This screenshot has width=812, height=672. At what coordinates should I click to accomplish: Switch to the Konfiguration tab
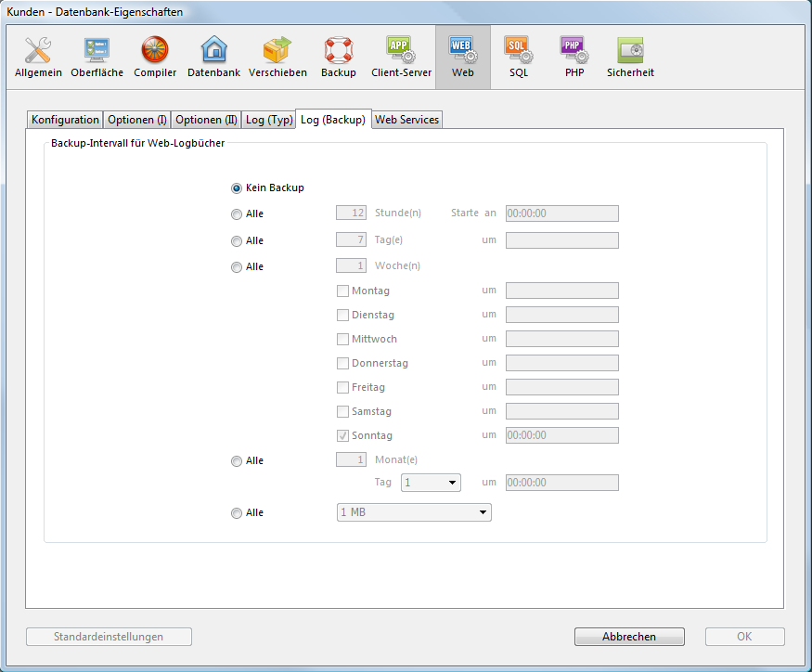point(65,120)
